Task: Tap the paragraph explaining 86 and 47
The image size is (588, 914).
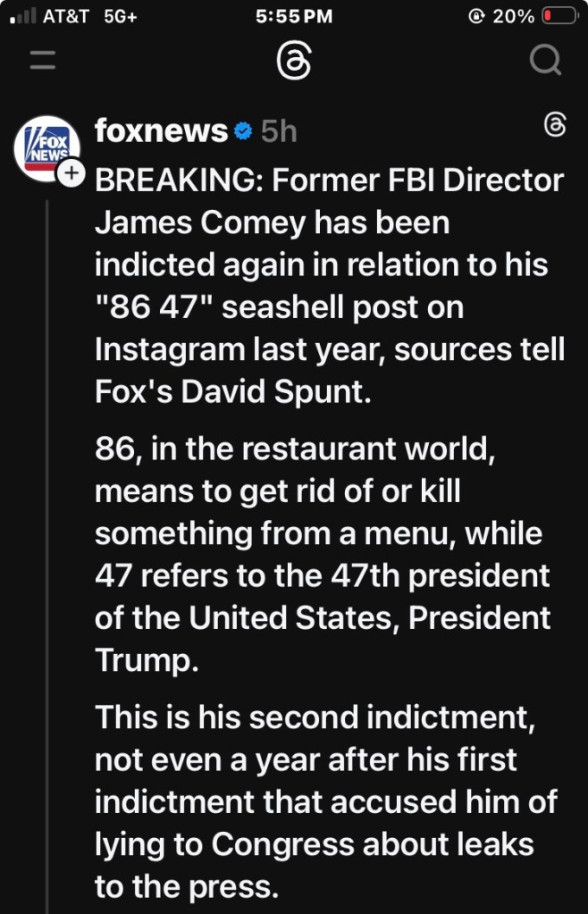Action: pos(323,554)
